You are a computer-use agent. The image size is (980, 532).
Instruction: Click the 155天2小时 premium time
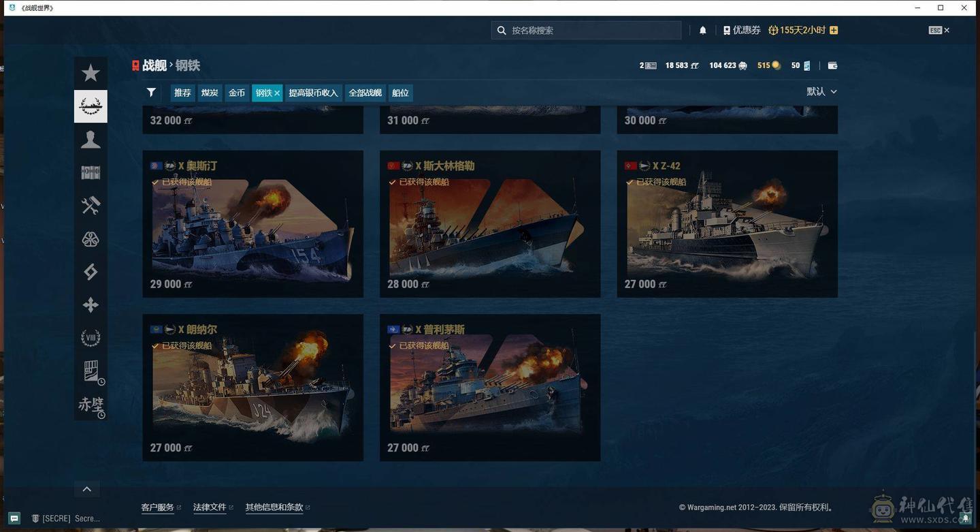pyautogui.click(x=802, y=30)
